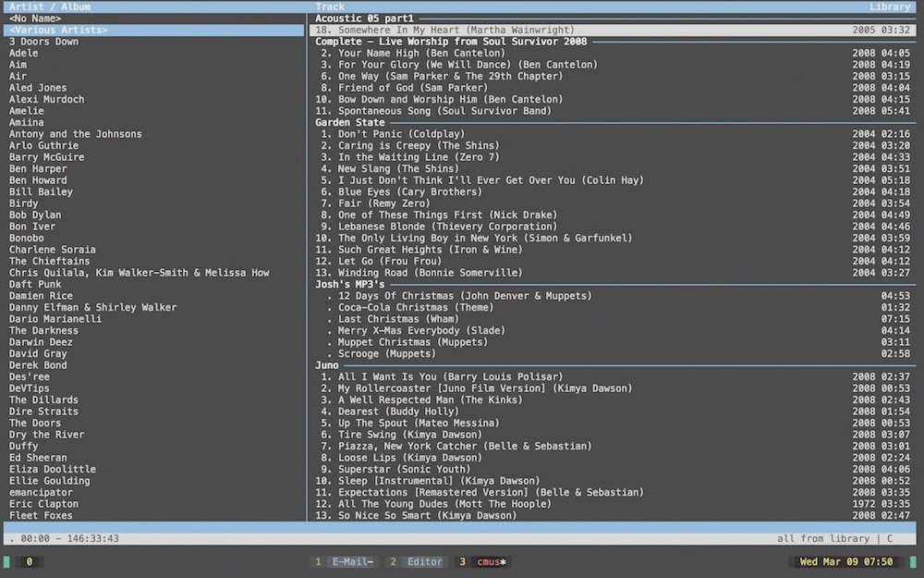Click the Artist / Album column header
Screen dimensions: 924x578
tap(50, 7)
